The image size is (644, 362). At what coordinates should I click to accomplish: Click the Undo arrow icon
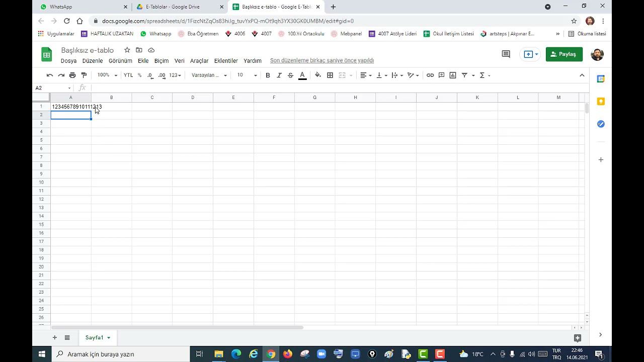pos(50,75)
